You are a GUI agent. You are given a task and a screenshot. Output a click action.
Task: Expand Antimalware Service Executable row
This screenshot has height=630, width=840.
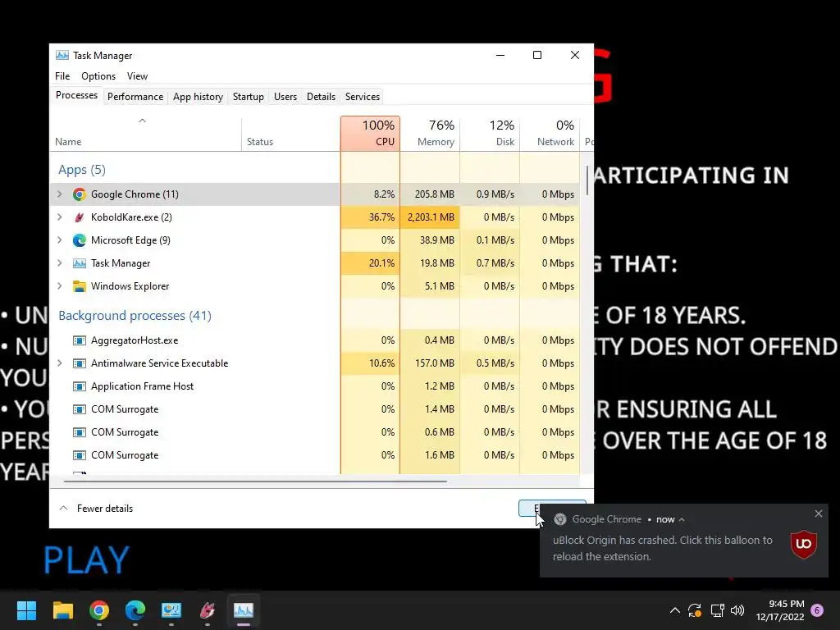click(x=59, y=363)
